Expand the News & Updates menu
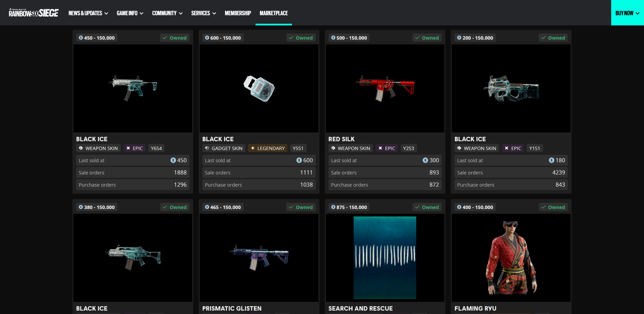The image size is (644, 314). pos(88,13)
